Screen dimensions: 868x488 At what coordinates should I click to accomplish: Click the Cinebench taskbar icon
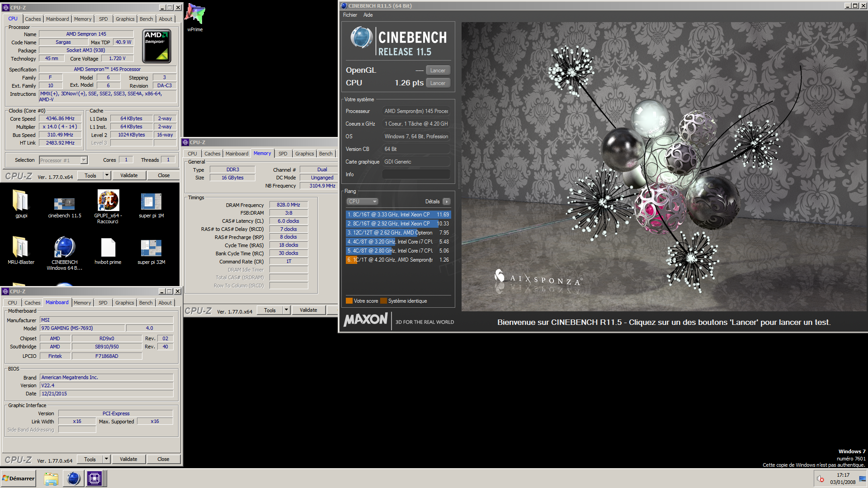tap(73, 479)
